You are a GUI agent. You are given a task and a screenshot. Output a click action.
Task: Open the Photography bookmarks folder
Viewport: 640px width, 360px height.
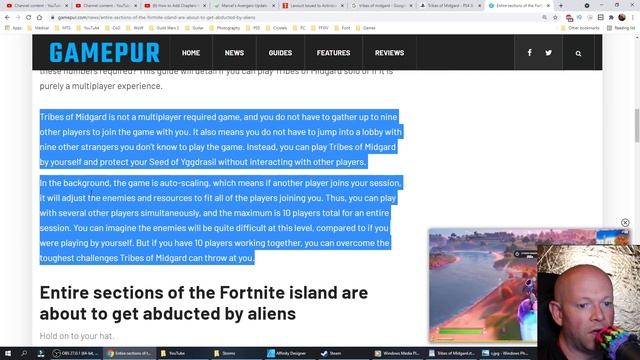pos(225,28)
